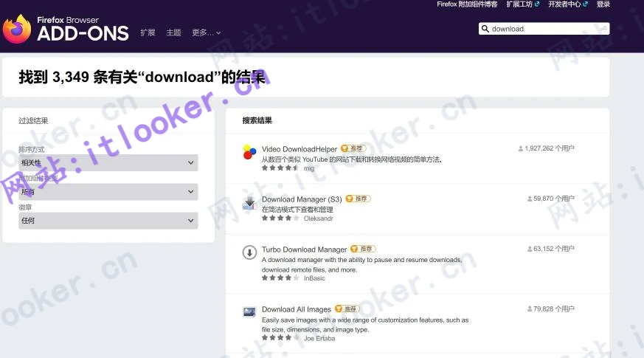Click the 59,870 个用户 text
Screen dimensions: 644x358
554,199
